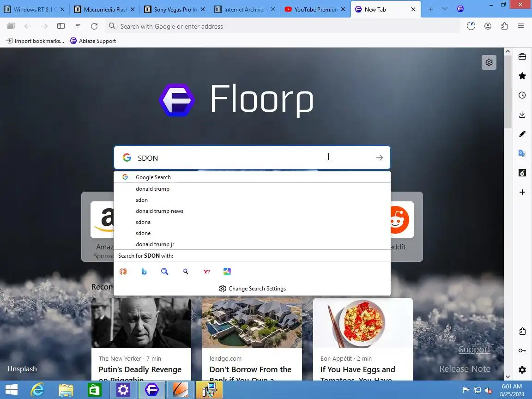Viewport: 532px width, 399px height.
Task: Search SDON with the colorful square engine icon
Action: click(x=227, y=272)
